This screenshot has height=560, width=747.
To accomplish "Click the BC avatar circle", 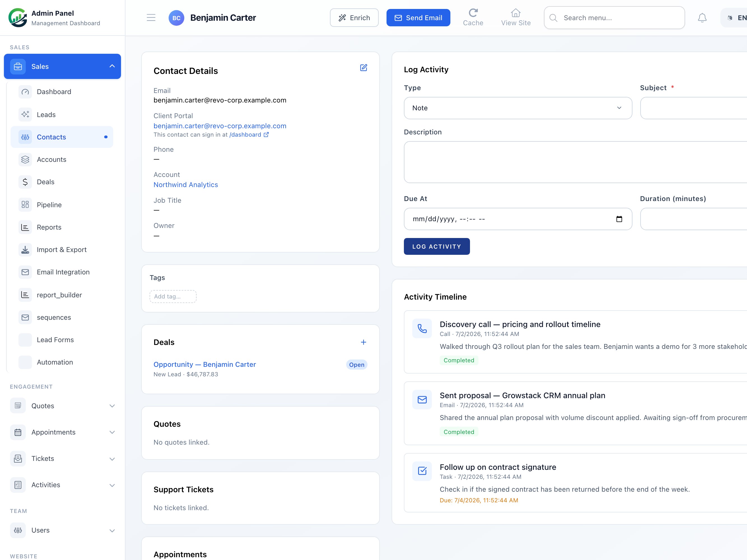I will pos(176,18).
